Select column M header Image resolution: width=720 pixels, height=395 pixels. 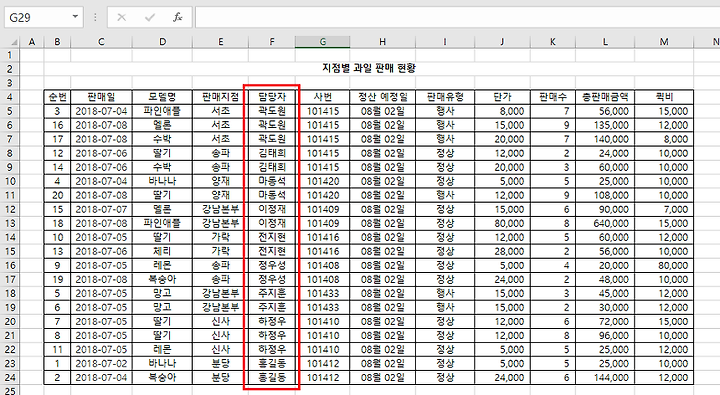coord(664,42)
